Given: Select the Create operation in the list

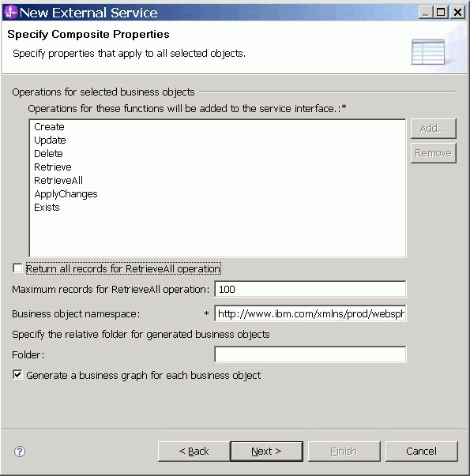Looking at the screenshot, I should (x=49, y=126).
